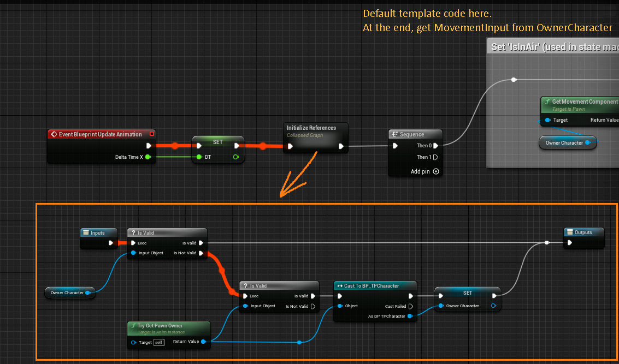Click Is Not Valid pin with the red wire
The image size is (619, 364).
pyautogui.click(x=201, y=253)
